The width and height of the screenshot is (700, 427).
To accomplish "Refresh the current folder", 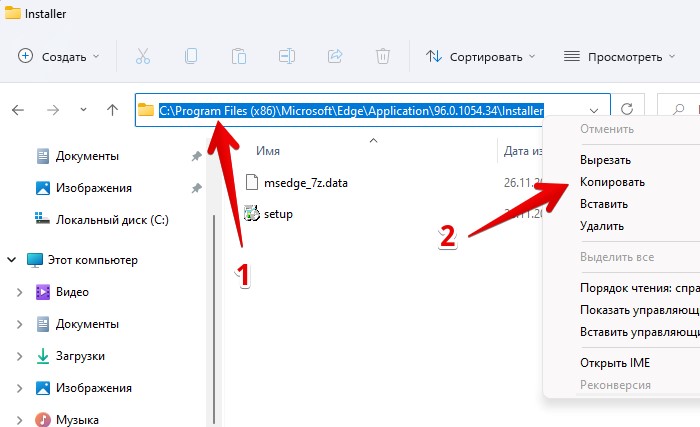I will [627, 109].
